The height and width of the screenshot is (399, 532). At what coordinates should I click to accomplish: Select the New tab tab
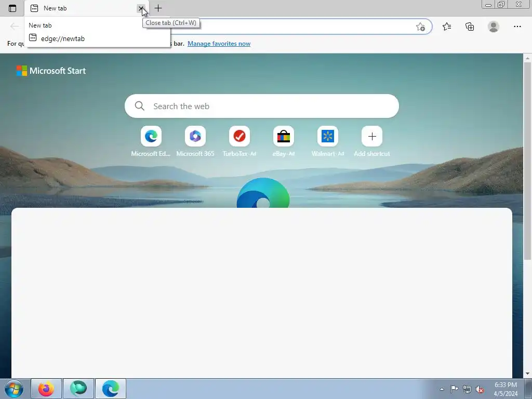click(x=87, y=8)
